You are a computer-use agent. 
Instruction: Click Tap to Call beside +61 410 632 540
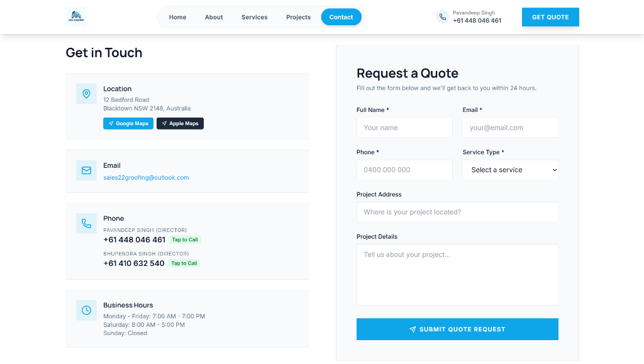(x=184, y=263)
